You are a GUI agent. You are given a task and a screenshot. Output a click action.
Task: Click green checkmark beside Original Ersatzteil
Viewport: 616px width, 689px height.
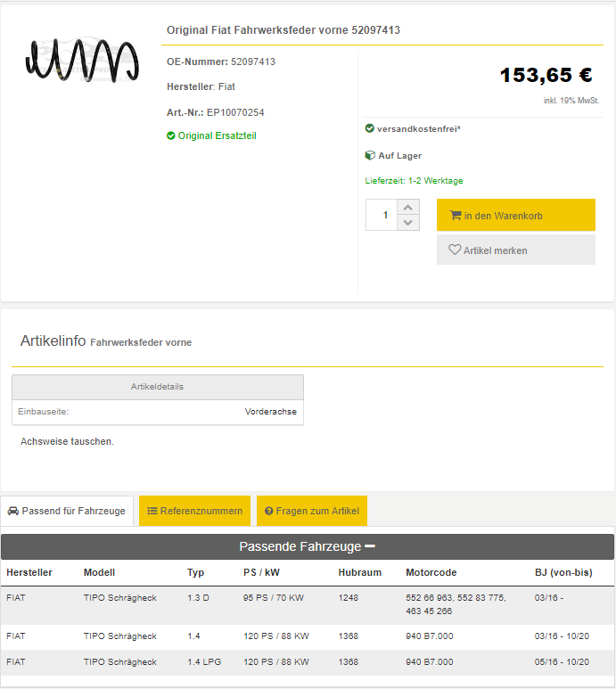click(x=171, y=136)
